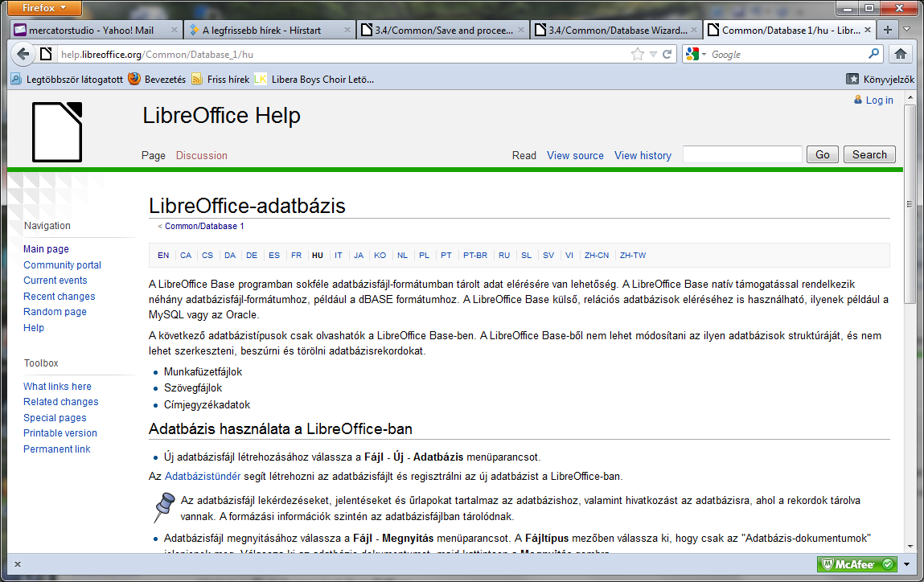The height and width of the screenshot is (582, 924).
Task: Open the Firefox application menu
Action: [x=45, y=8]
